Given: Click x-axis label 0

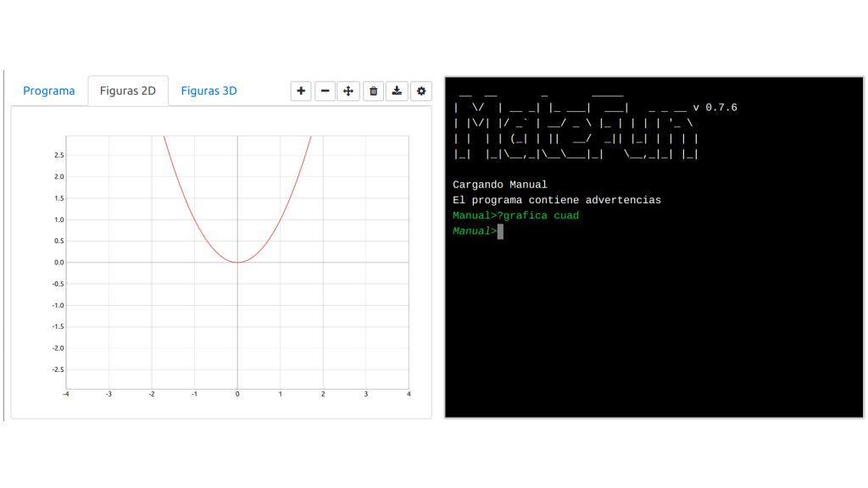Looking at the screenshot, I should tap(237, 395).
